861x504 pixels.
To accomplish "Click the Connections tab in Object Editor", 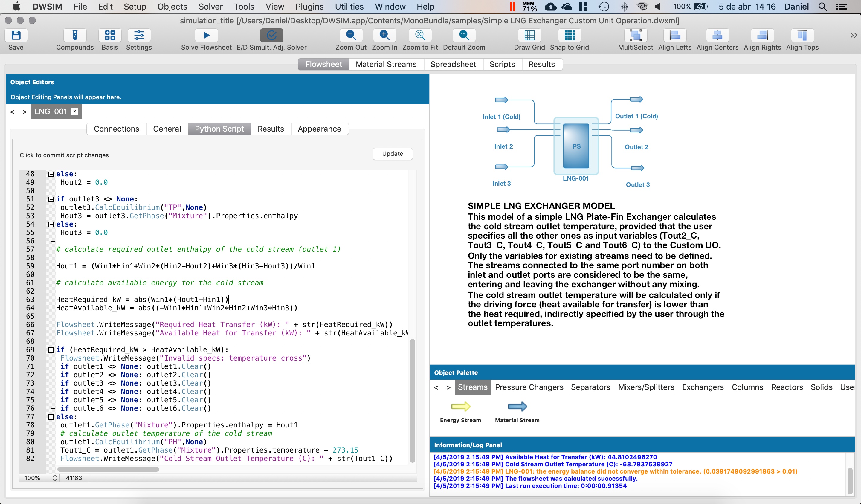I will click(116, 129).
